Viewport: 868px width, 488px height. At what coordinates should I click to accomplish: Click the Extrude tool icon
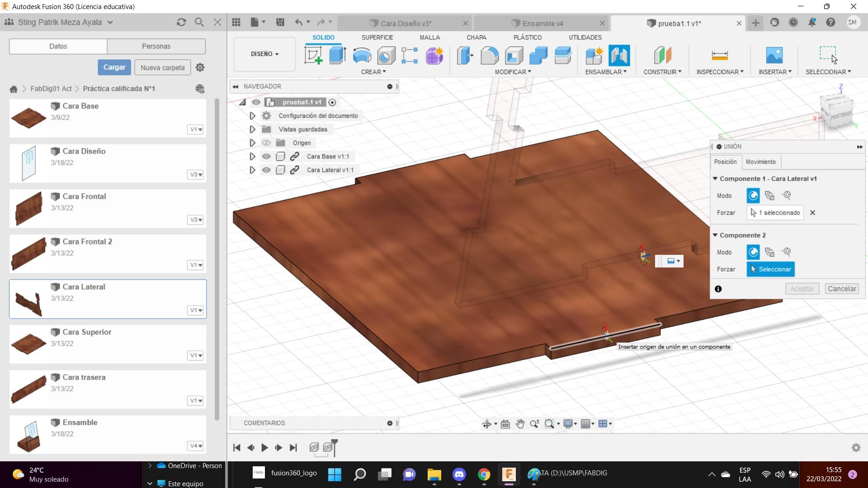[337, 56]
